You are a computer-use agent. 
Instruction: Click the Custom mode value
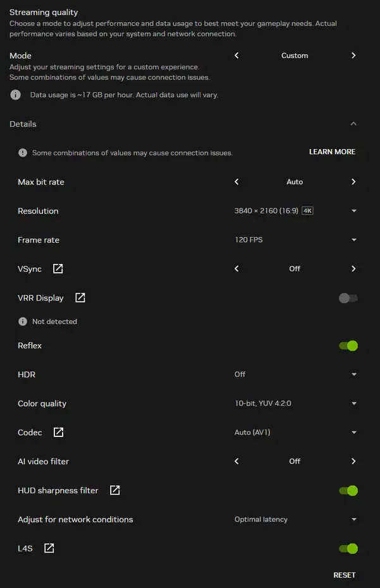[x=295, y=56]
